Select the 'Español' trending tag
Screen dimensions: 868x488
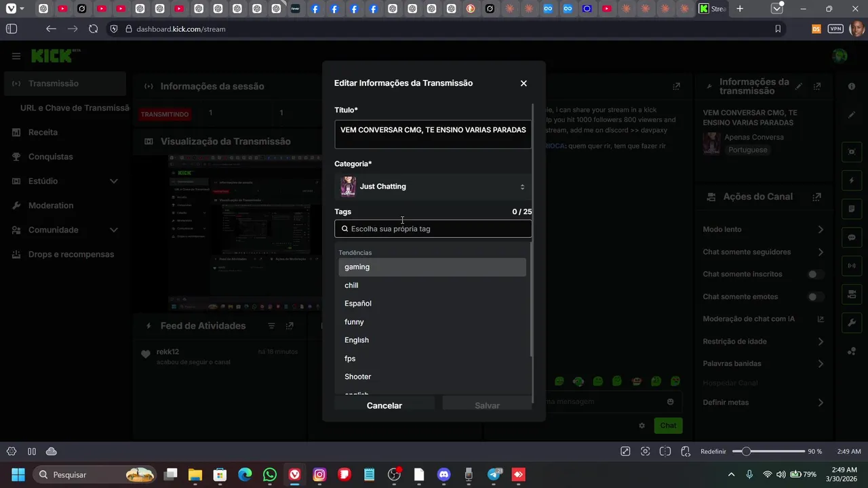(x=432, y=304)
